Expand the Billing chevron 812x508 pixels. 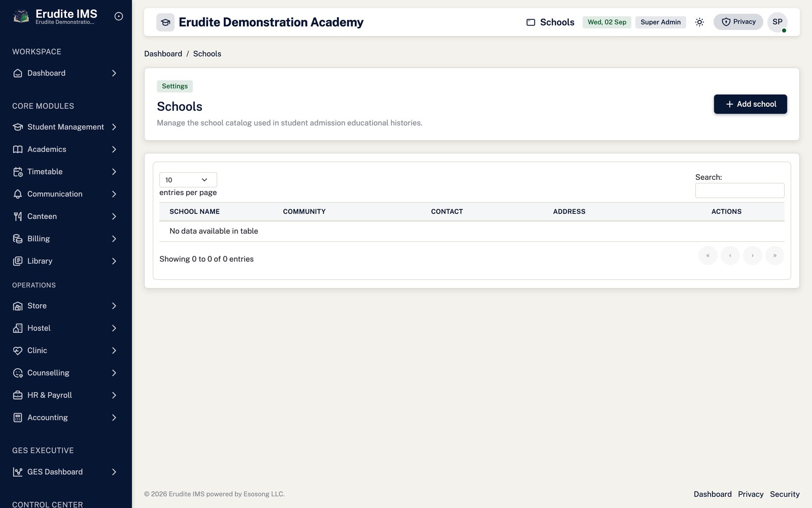(x=114, y=239)
